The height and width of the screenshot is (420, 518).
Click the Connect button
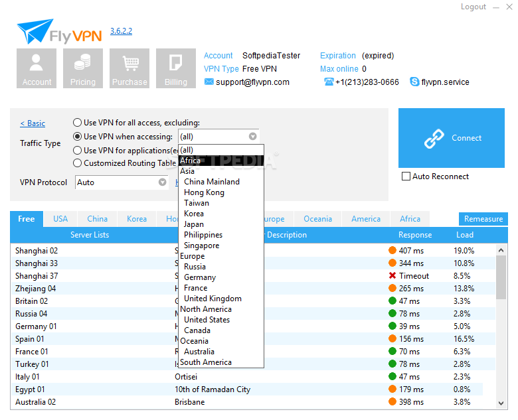point(452,138)
